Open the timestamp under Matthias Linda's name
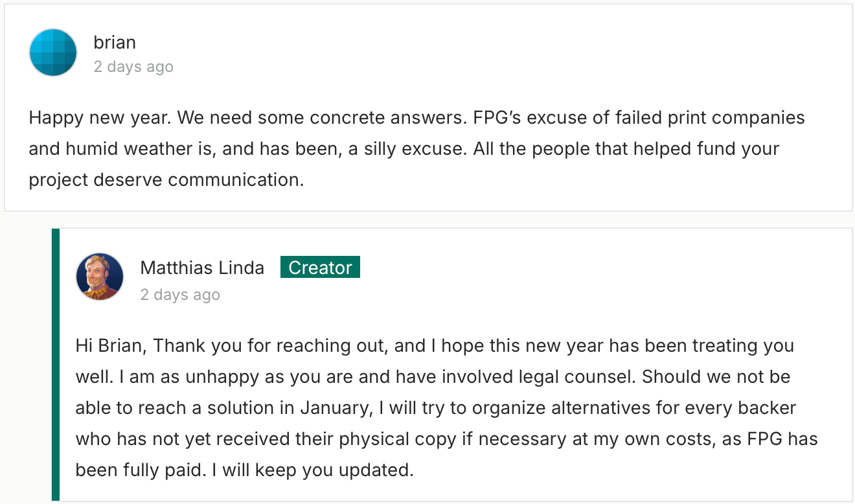Image resolution: width=855 pixels, height=504 pixels. [180, 295]
